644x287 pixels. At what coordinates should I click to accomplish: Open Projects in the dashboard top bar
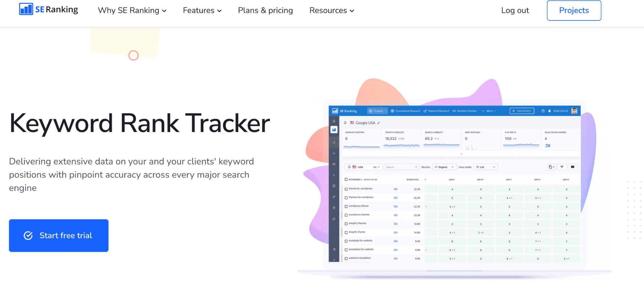pos(378,111)
